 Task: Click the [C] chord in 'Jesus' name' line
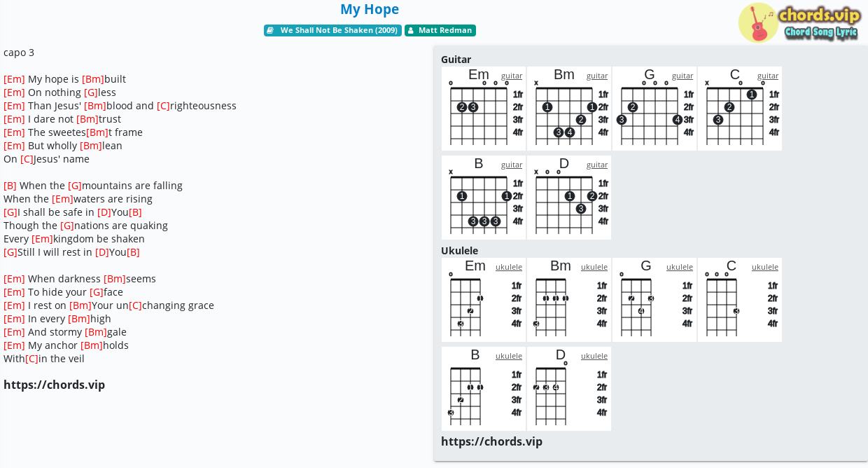(x=27, y=159)
